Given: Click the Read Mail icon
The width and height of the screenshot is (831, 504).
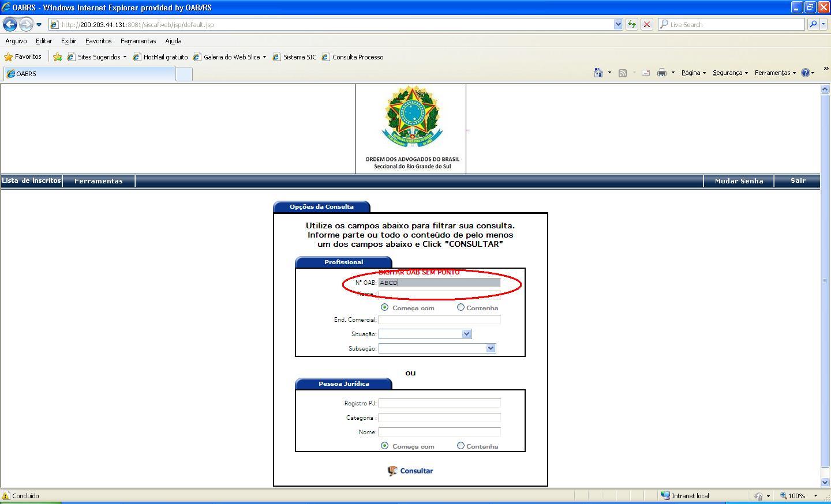Looking at the screenshot, I should [x=646, y=73].
